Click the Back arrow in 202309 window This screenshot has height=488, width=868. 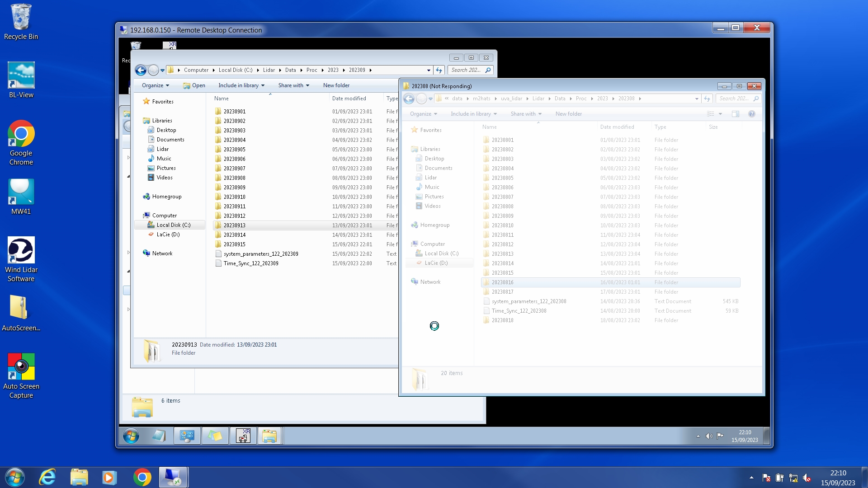[x=141, y=70]
